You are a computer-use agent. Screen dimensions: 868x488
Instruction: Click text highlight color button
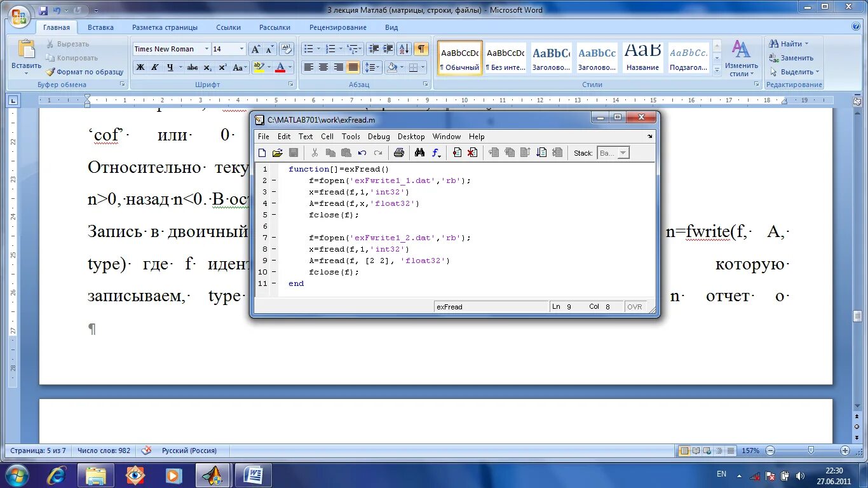pos(258,67)
